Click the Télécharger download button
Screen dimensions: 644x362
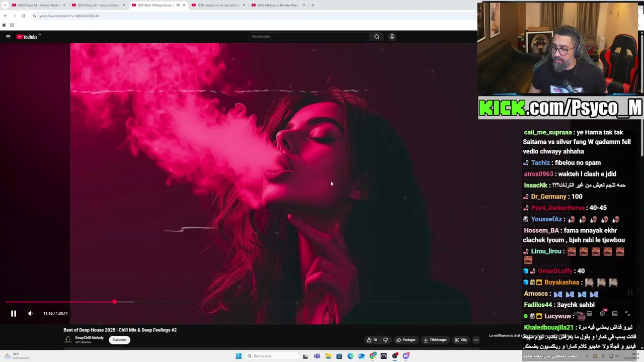(x=435, y=340)
